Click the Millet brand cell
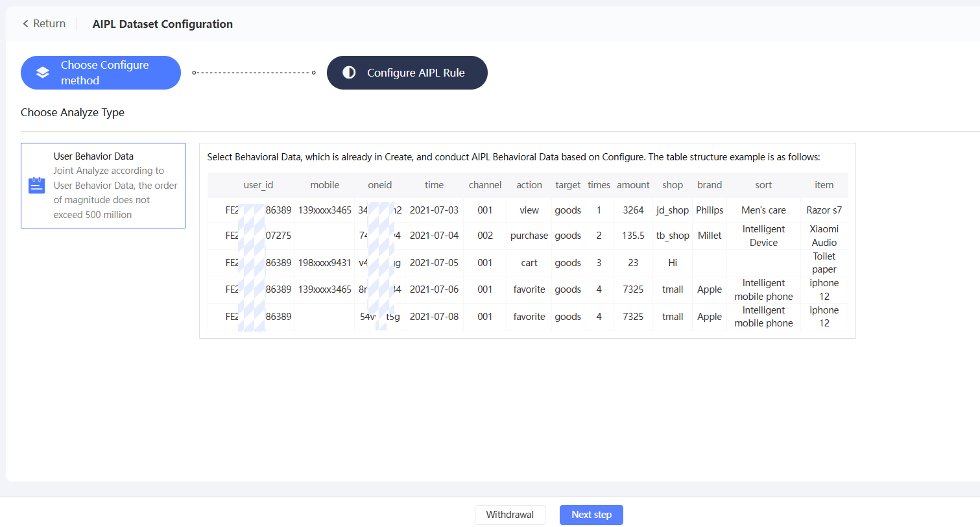Screen dimensions: 980x527 tap(710, 236)
